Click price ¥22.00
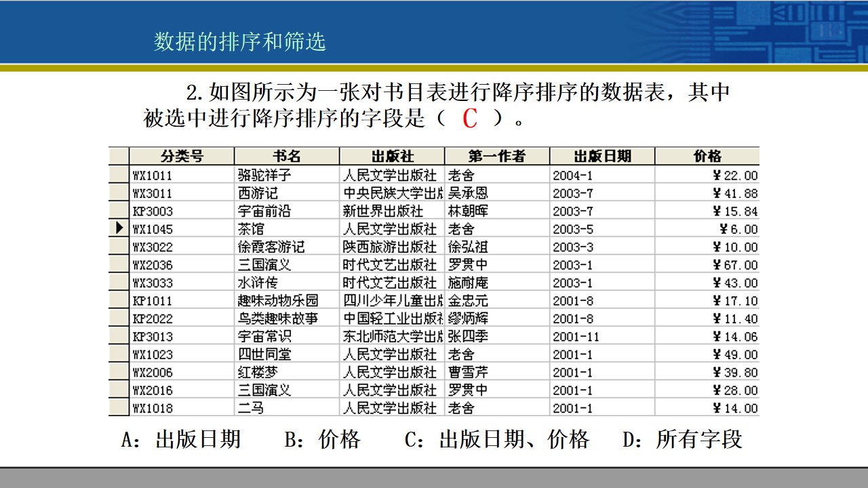 tap(736, 176)
